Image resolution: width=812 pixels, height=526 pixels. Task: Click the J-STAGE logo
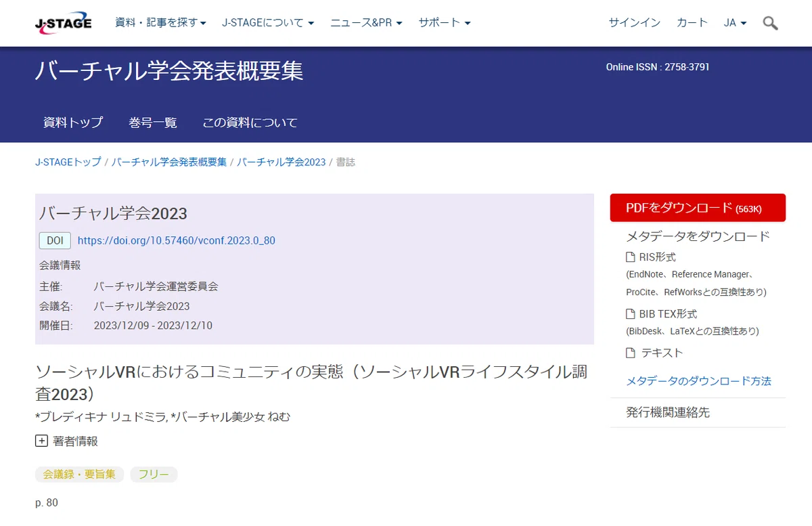click(63, 23)
